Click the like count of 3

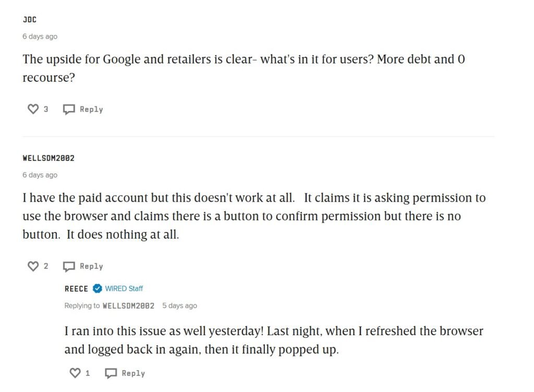(x=46, y=109)
